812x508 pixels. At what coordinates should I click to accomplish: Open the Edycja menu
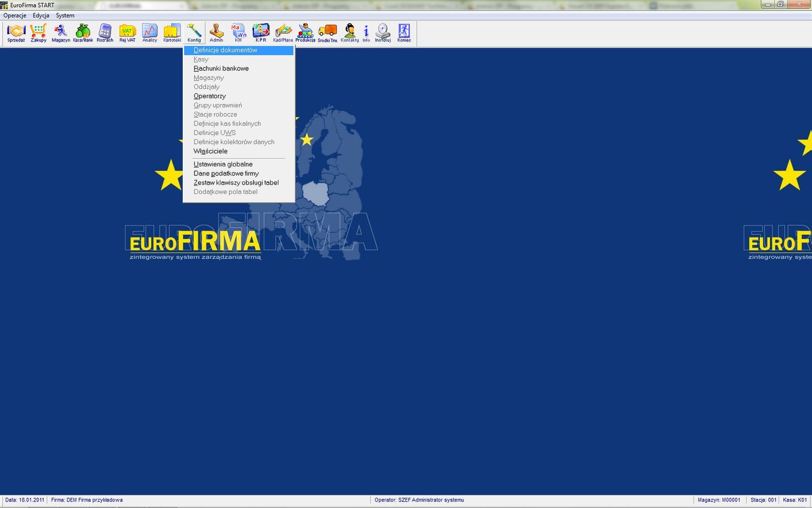[41, 15]
